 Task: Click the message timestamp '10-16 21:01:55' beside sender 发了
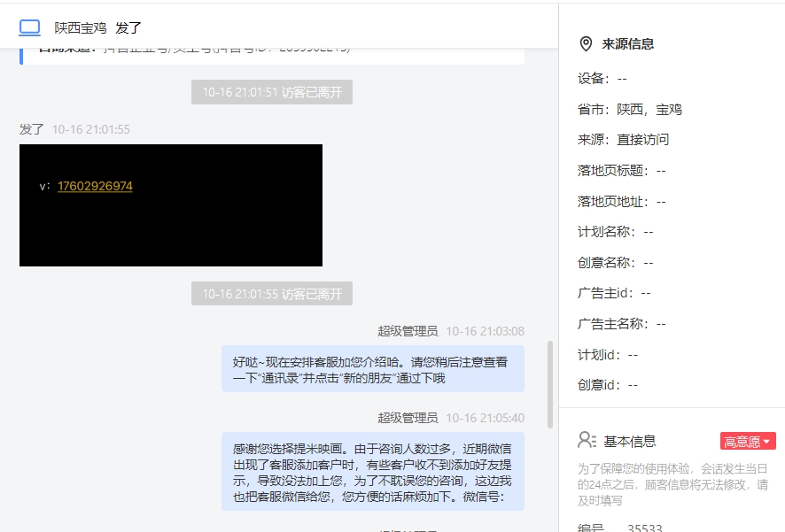pyautogui.click(x=91, y=129)
